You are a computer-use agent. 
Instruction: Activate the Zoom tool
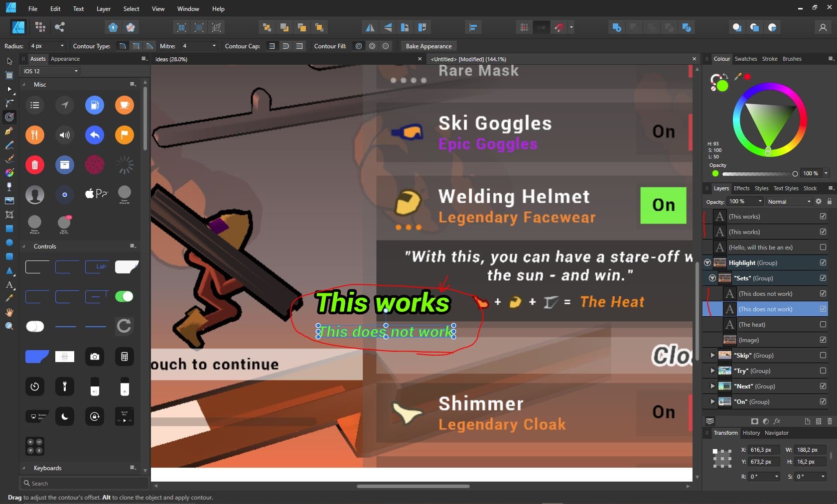[9, 327]
